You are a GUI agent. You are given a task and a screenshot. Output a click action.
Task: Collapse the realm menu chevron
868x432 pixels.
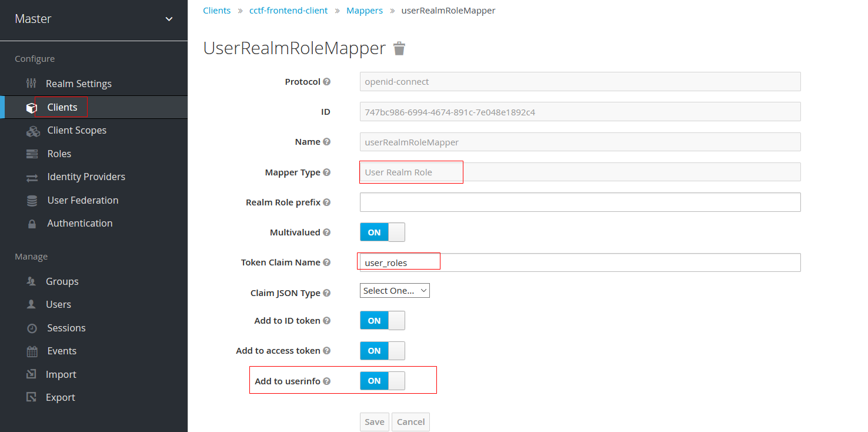point(169,18)
